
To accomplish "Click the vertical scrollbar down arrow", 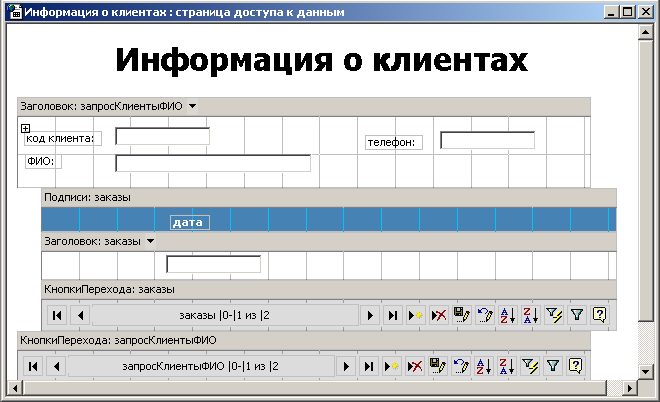I will tap(645, 371).
